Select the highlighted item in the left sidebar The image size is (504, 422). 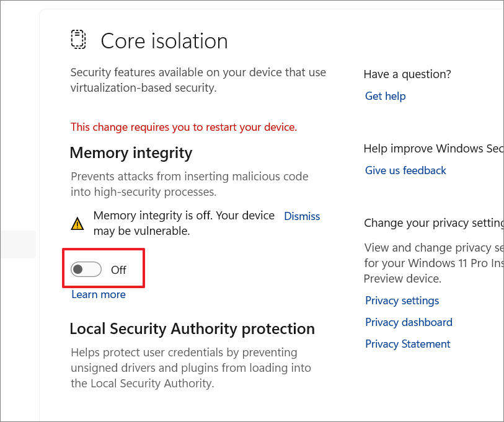pos(17,244)
